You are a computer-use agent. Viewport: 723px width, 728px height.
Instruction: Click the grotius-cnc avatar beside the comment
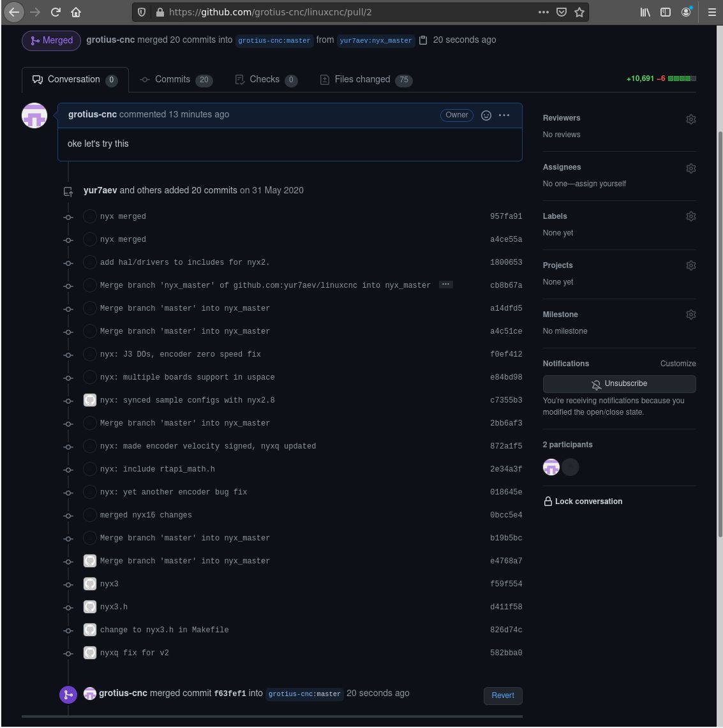[34, 115]
